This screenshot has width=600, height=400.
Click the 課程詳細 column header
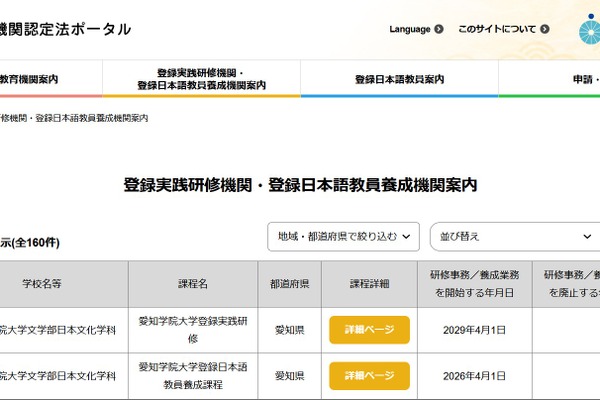tap(369, 284)
